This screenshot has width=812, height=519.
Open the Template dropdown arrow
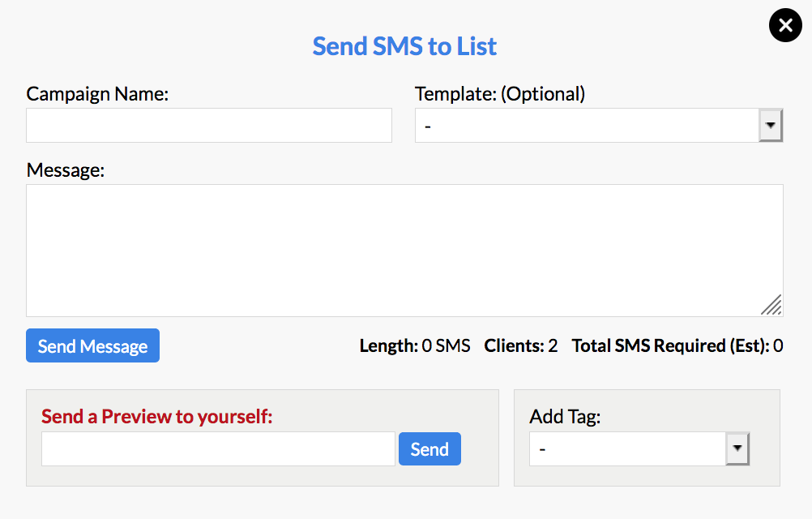(x=770, y=126)
